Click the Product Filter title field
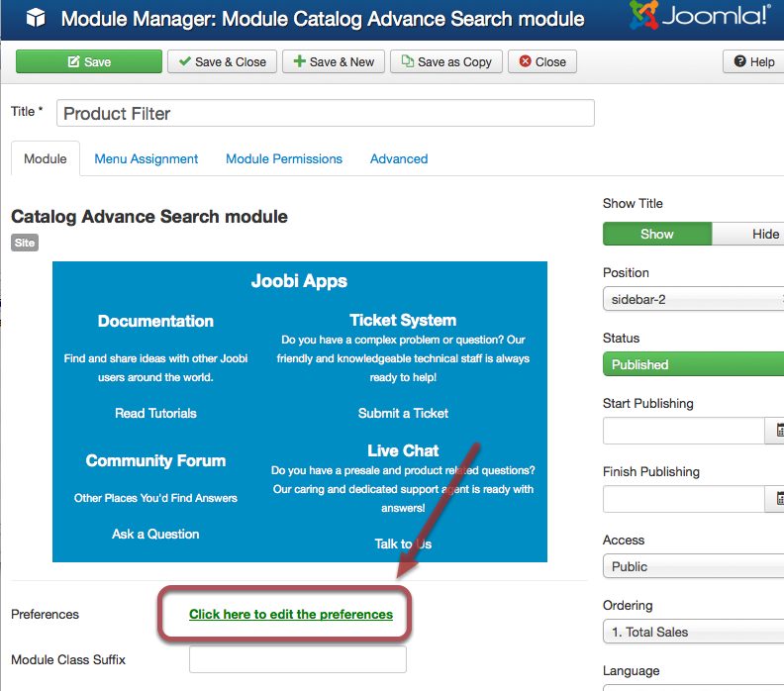Viewport: 784px width, 691px height. 326,113
